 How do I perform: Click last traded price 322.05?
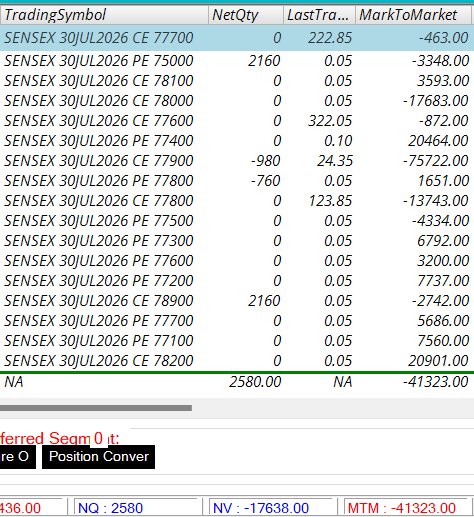click(330, 121)
